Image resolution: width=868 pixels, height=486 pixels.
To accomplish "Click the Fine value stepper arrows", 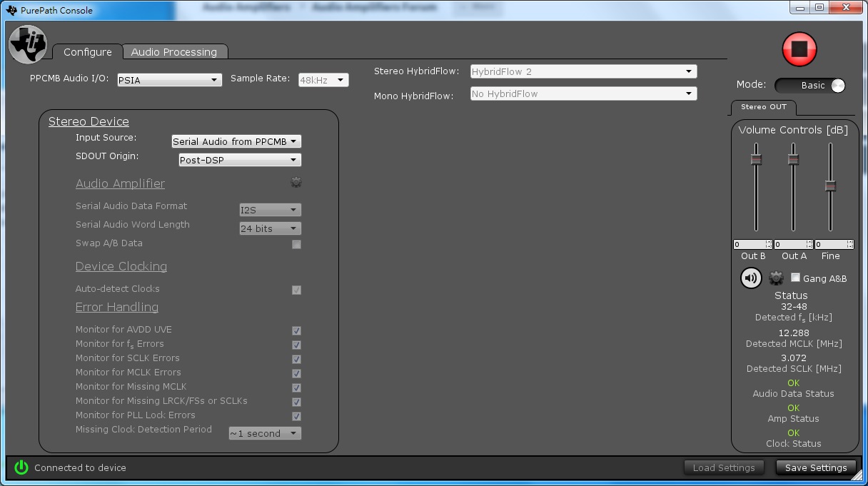I will pos(850,244).
